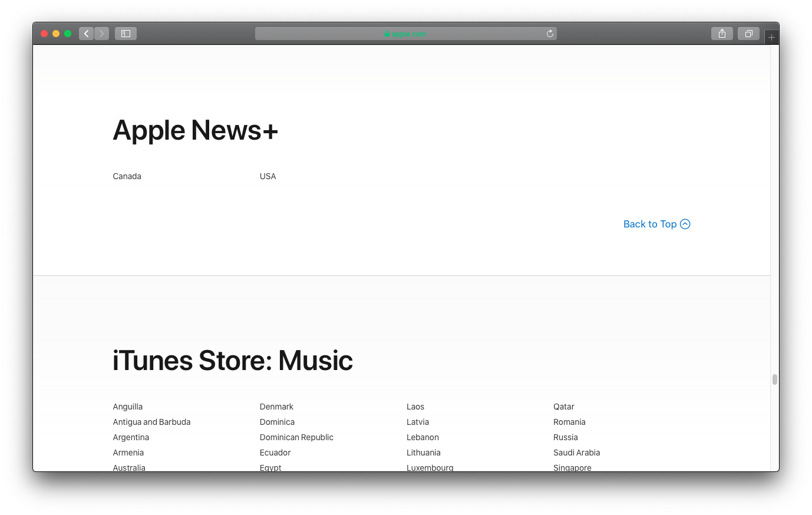This screenshot has height=515, width=812.
Task: Open the Share menu icon
Action: 722,34
